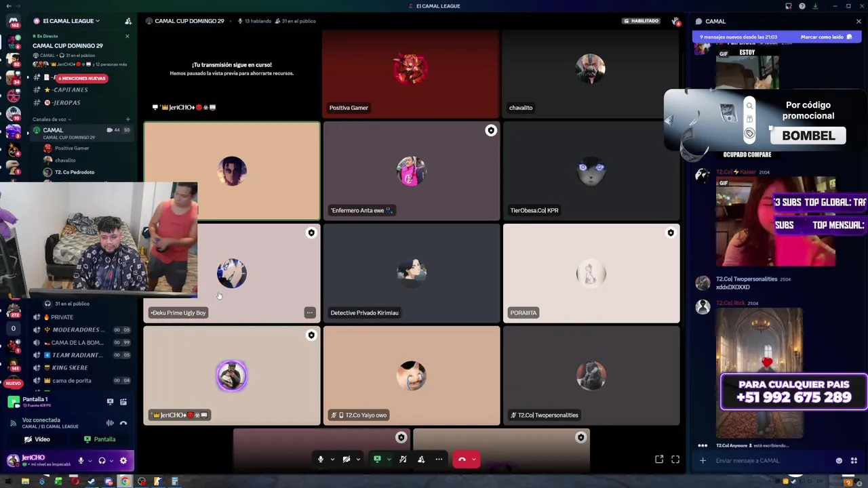The width and height of the screenshot is (868, 488).
Task: Open the JeriCHO user profile panel
Action: click(x=39, y=461)
